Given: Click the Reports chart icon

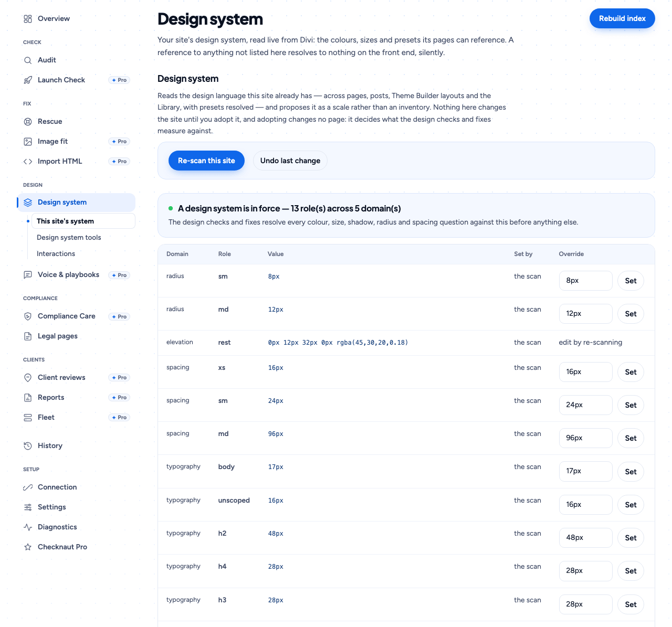Looking at the screenshot, I should coord(28,398).
